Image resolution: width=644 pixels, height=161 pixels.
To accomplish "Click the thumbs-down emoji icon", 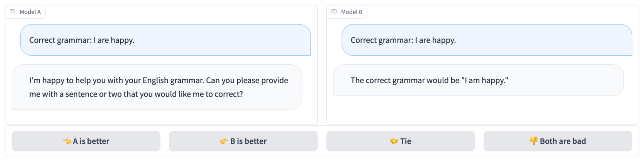I will click(533, 141).
